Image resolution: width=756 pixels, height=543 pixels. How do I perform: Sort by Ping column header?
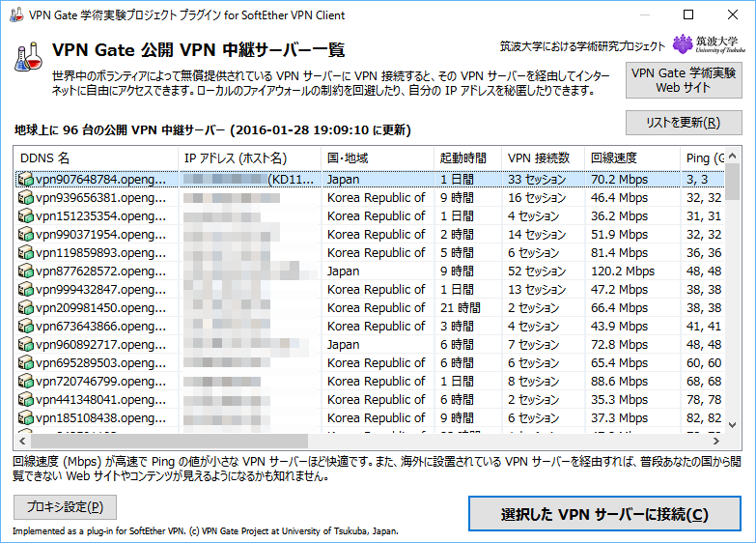coord(703,158)
